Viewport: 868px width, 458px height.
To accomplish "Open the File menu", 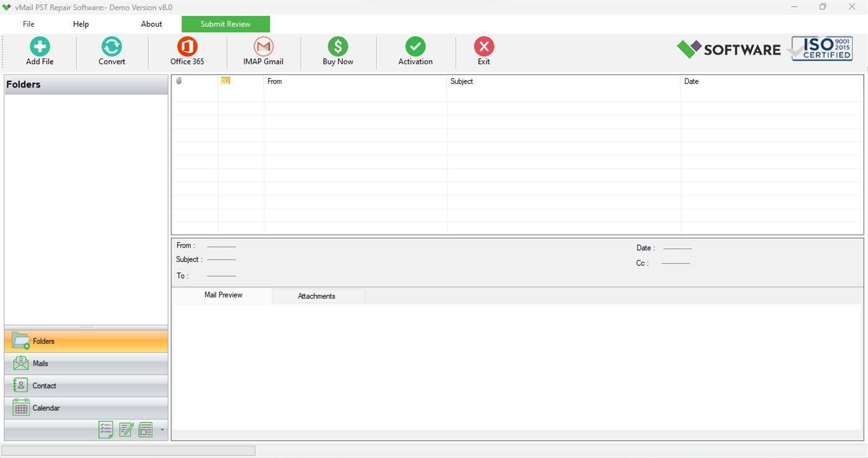I will click(28, 24).
